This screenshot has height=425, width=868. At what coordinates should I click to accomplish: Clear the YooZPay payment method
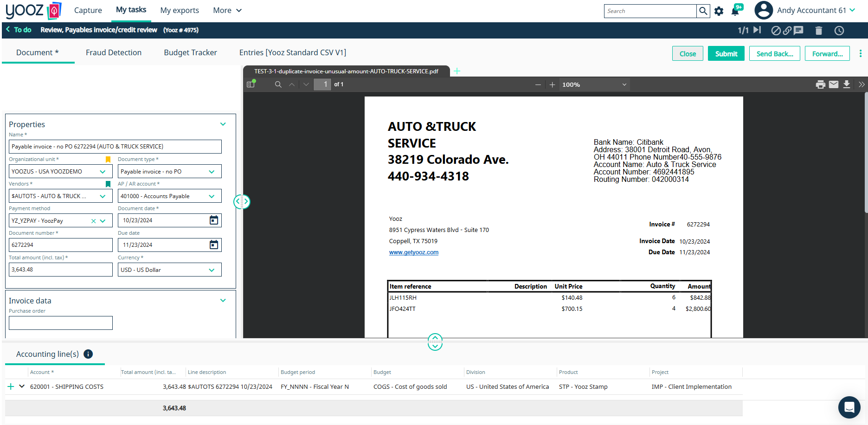click(x=93, y=221)
